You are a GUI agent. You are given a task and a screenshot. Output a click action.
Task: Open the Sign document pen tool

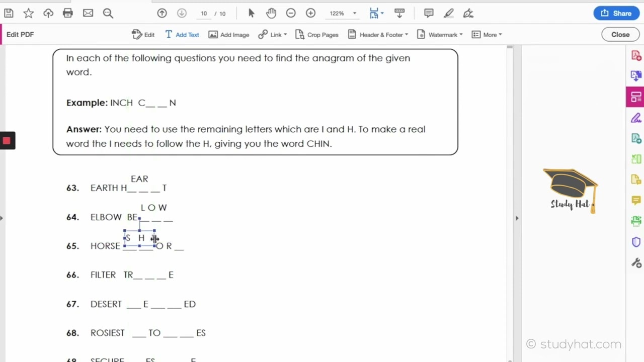(468, 14)
